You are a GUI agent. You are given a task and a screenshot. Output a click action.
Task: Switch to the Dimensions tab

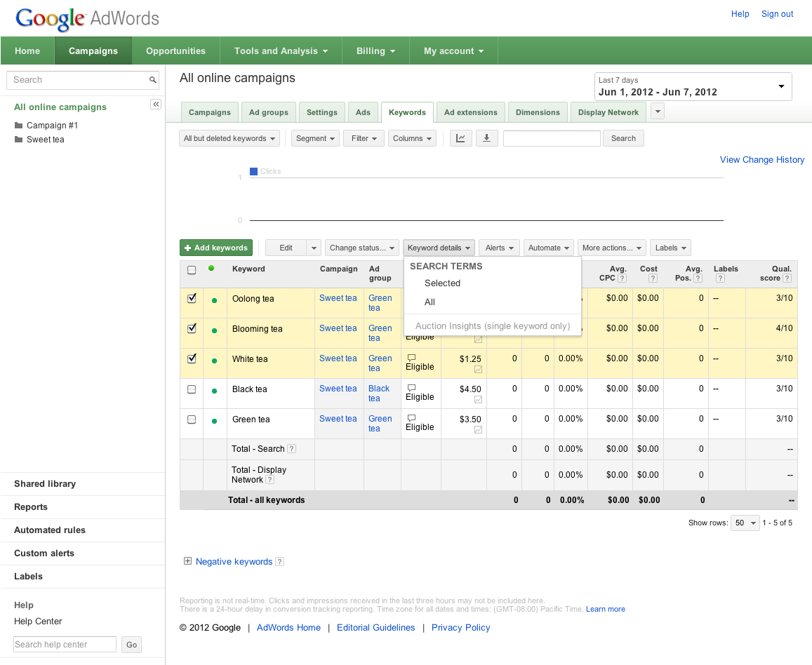click(538, 112)
